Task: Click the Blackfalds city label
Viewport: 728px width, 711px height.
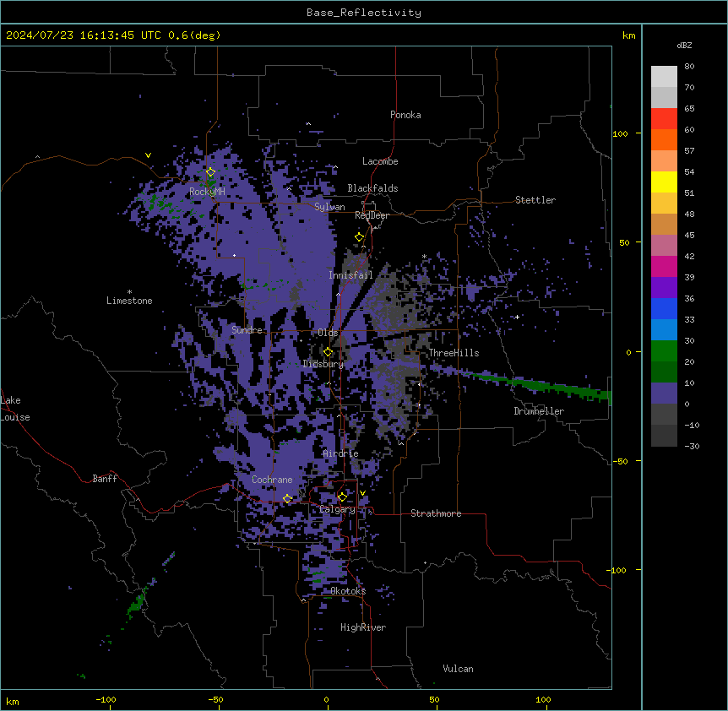Action: click(372, 188)
